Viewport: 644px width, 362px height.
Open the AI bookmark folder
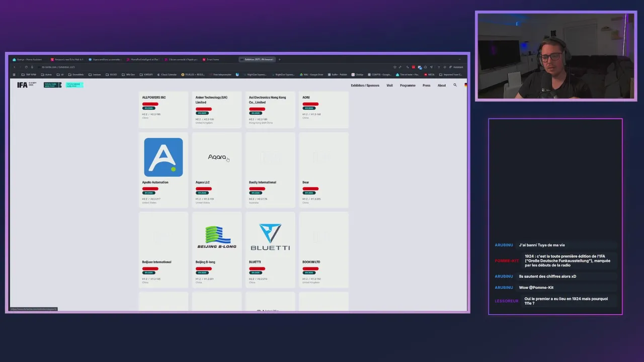61,74
